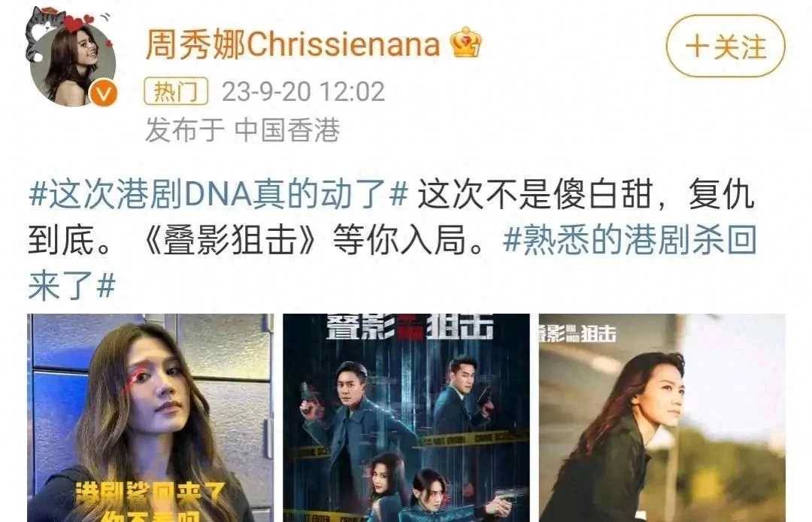
Task: Click the orange V verified badge
Action: pyautogui.click(x=103, y=93)
